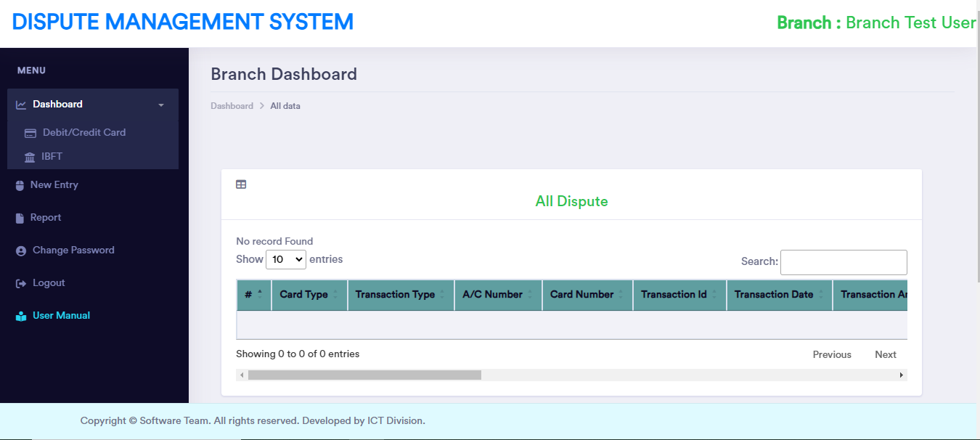Click the Logout arrow icon

20,283
